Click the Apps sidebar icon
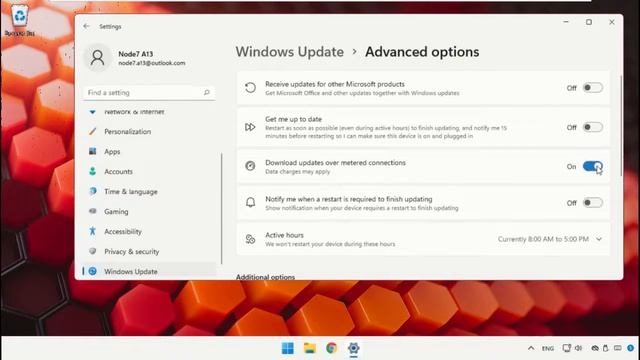This screenshot has height=360, width=640. [93, 151]
